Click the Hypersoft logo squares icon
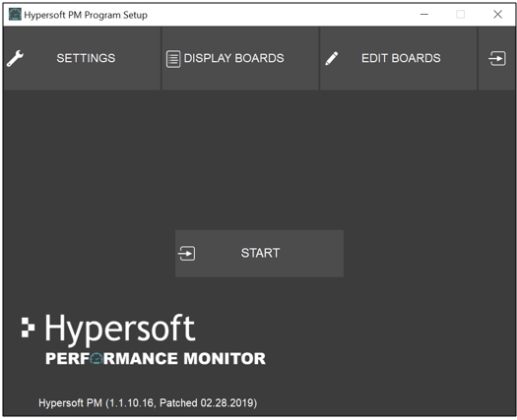This screenshot has width=517, height=420. pyautogui.click(x=28, y=328)
